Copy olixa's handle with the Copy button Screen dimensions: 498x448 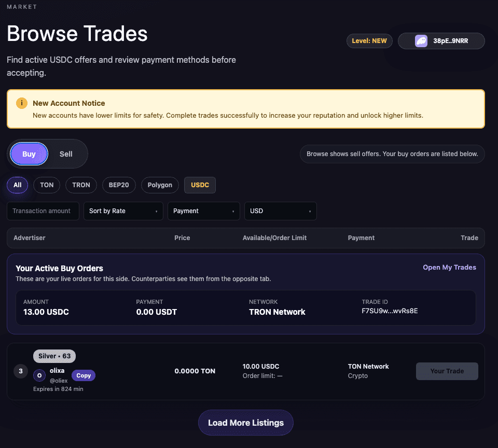83,375
